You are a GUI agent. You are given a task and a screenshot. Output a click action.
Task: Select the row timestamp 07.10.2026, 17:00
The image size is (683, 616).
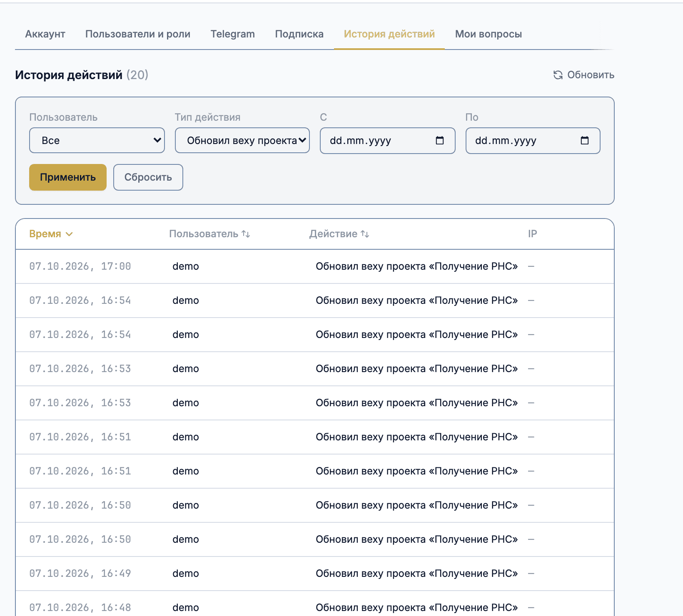coord(80,266)
